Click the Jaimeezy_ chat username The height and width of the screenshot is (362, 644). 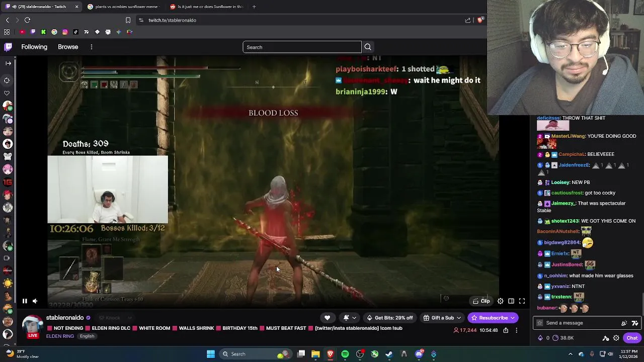pyautogui.click(x=563, y=203)
